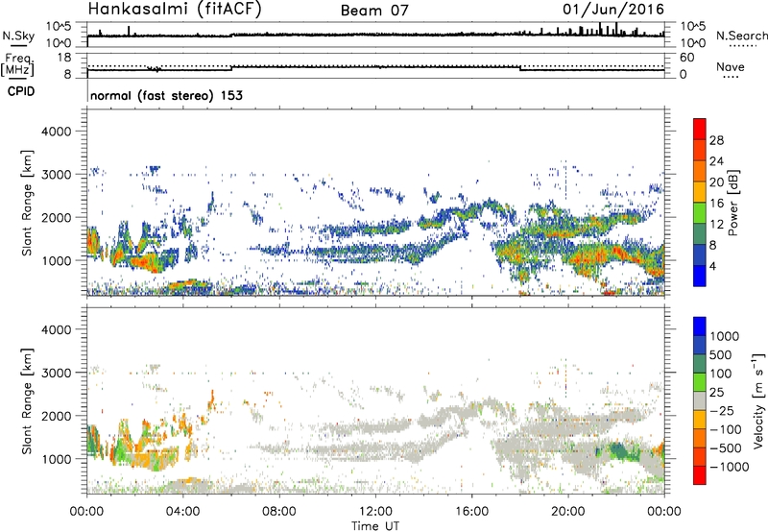Click the power panel 'Slant Range [km]' label
The image size is (768, 532).
[27, 203]
